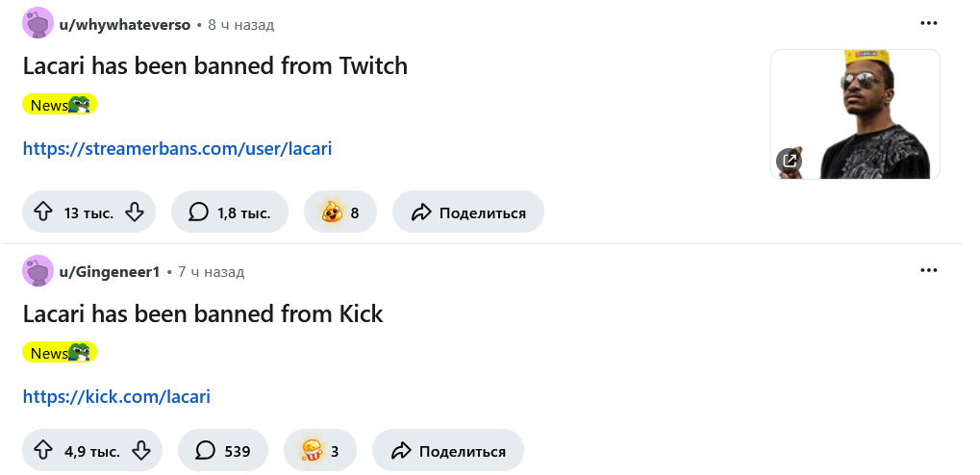Visit u/Gingeneer1 profile

click(x=110, y=272)
